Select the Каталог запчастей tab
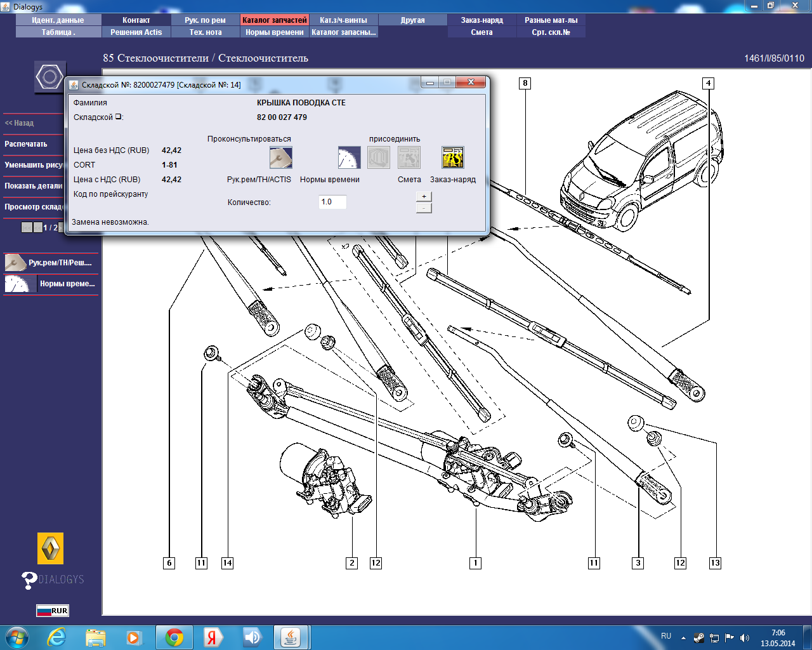Image resolution: width=812 pixels, height=650 pixels. coord(275,20)
